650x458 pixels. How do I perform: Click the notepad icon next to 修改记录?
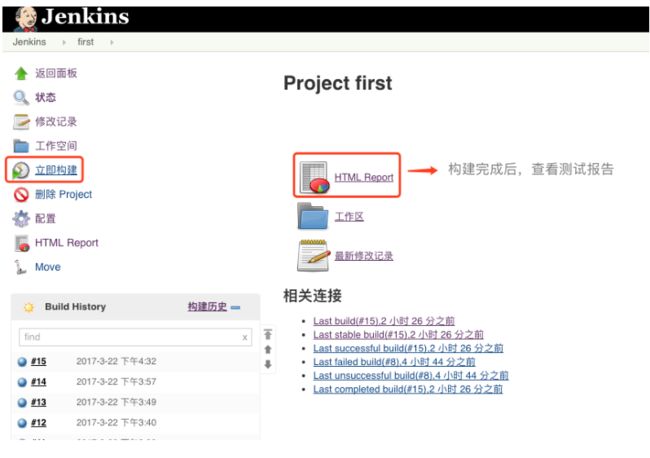click(x=21, y=122)
